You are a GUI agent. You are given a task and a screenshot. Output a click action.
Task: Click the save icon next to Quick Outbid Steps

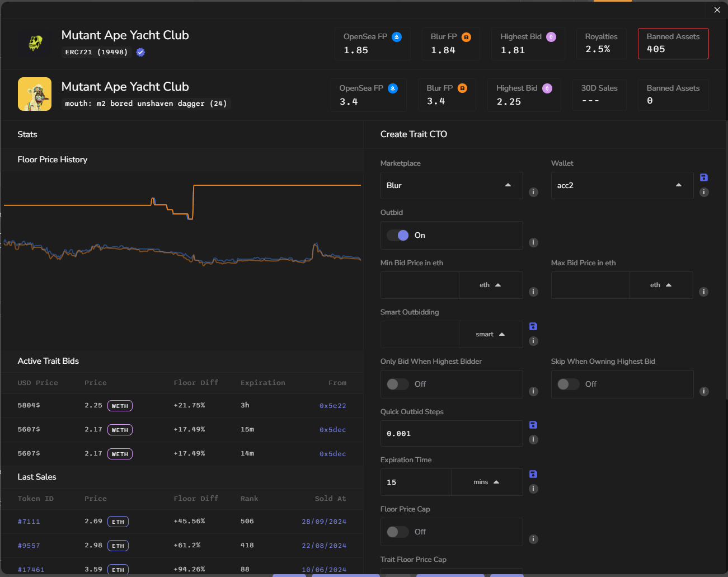[x=533, y=425]
